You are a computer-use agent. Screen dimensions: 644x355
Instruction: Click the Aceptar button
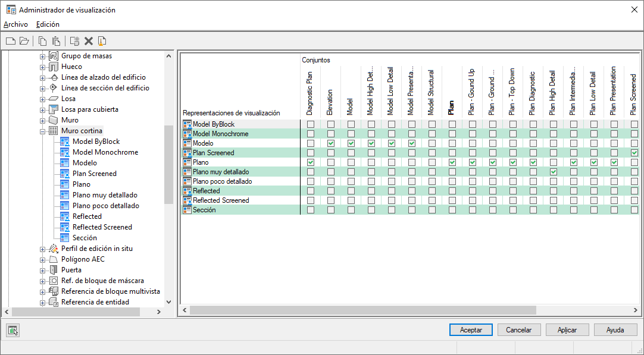[x=471, y=329]
